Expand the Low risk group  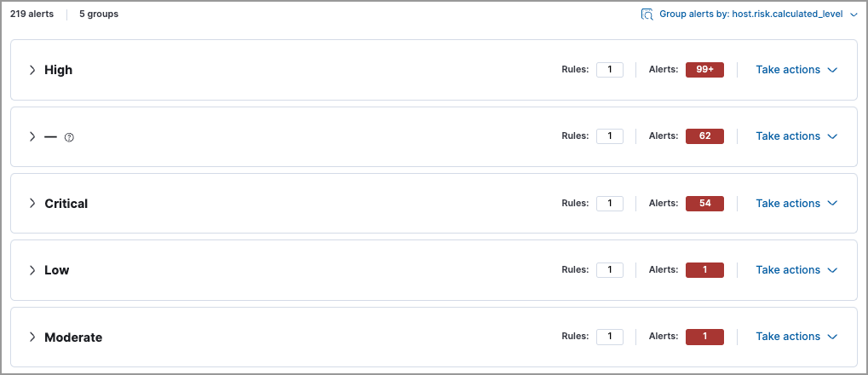[32, 270]
